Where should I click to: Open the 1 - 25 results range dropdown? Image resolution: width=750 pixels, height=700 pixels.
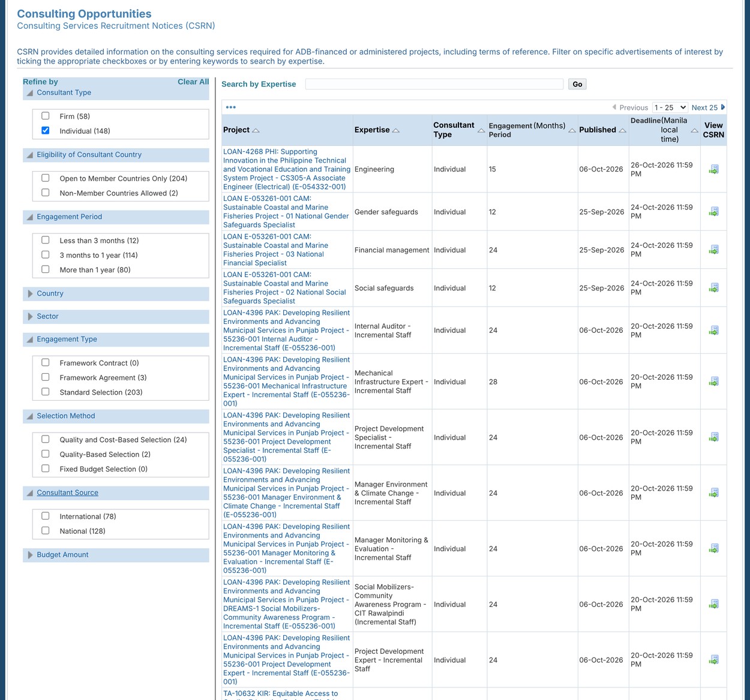670,107
